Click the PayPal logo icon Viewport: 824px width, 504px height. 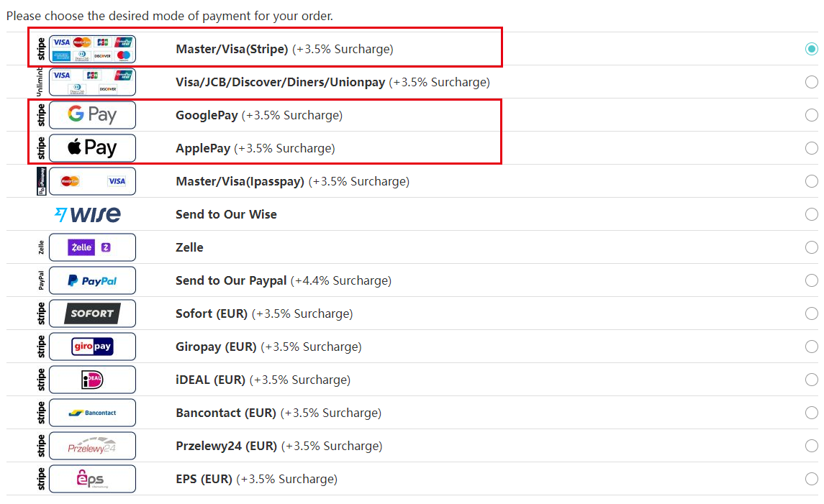pos(92,280)
